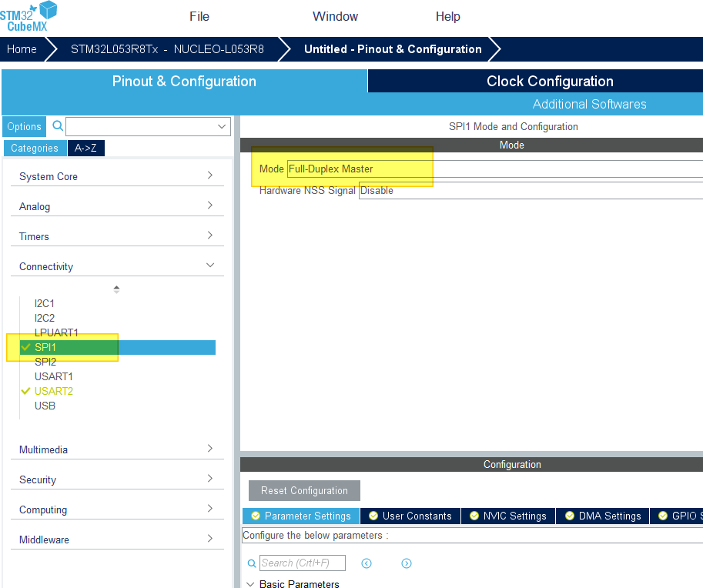Collapse Basic Parameters section
Image resolution: width=703 pixels, height=588 pixels.
tap(250, 584)
